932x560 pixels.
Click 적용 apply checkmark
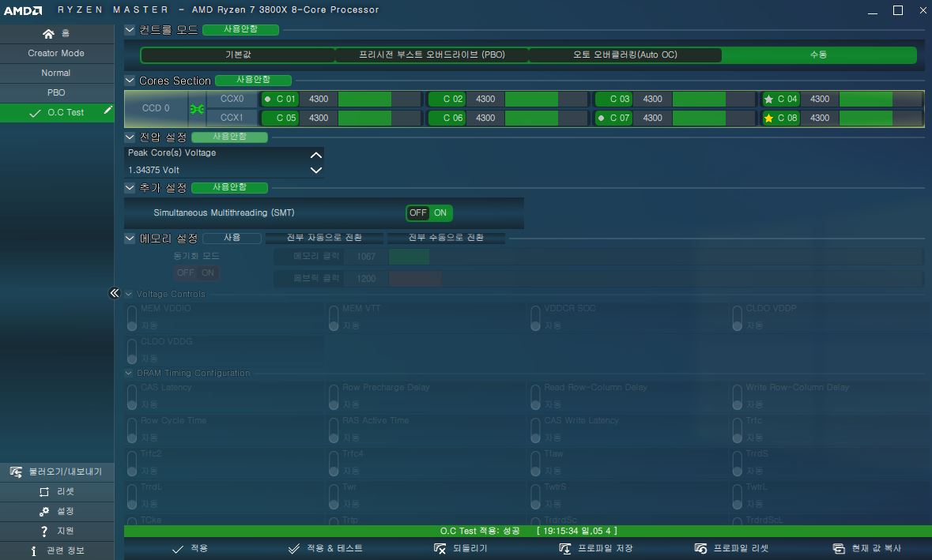(x=190, y=548)
